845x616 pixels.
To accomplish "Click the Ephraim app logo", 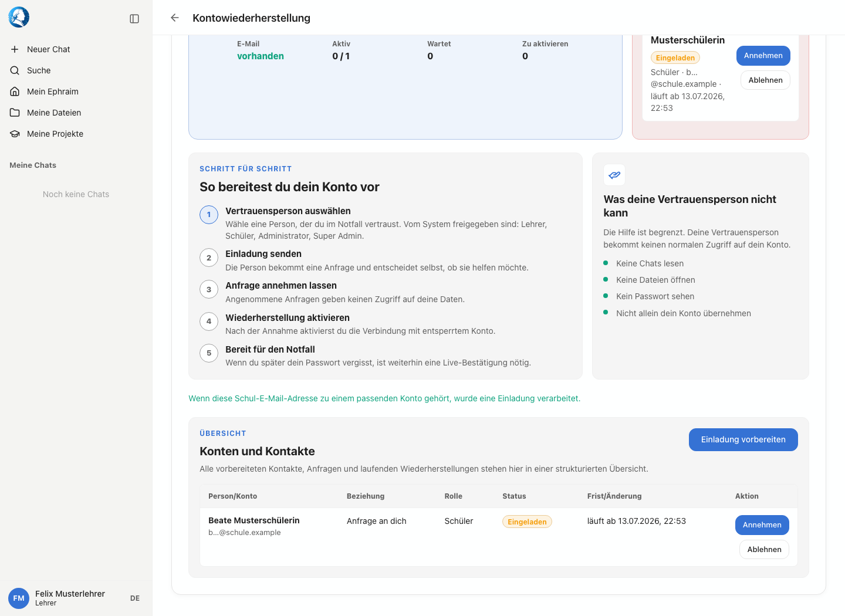I will [x=19, y=18].
